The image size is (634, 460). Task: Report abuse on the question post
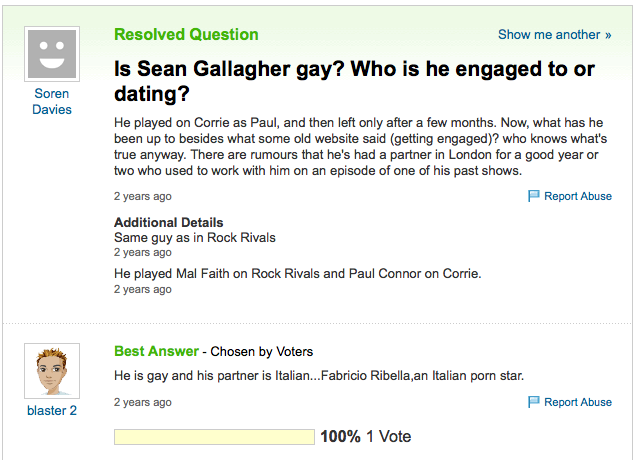click(x=577, y=197)
